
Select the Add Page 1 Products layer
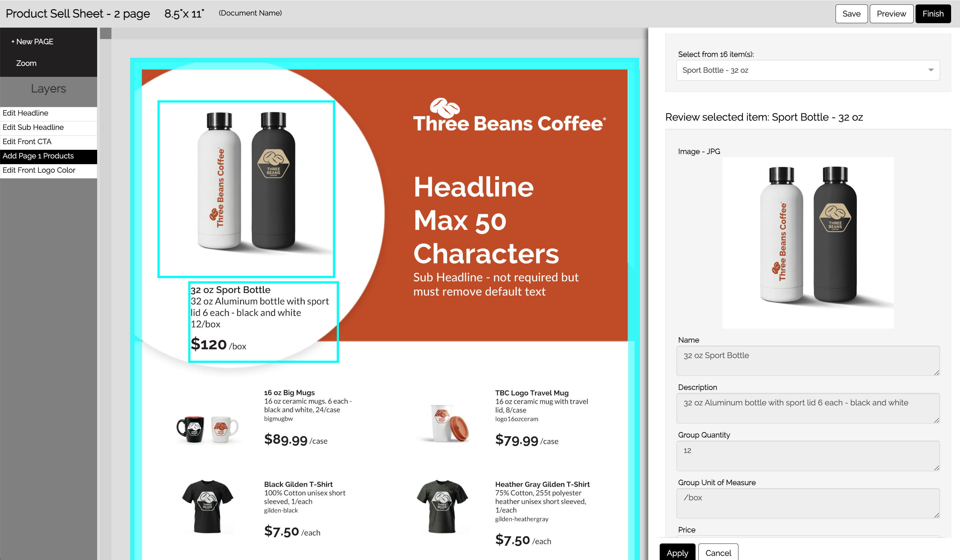(48, 156)
